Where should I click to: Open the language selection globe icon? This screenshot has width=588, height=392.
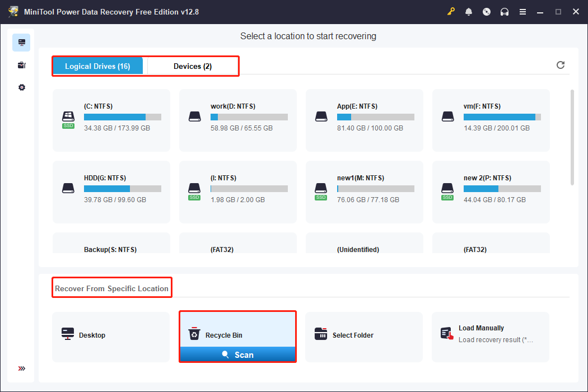(x=487, y=11)
